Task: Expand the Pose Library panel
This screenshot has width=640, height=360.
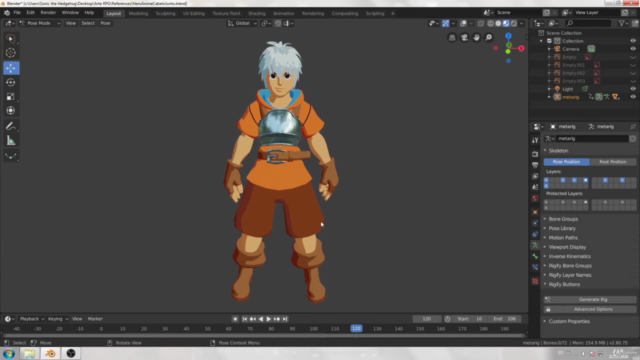Action: pyautogui.click(x=562, y=229)
